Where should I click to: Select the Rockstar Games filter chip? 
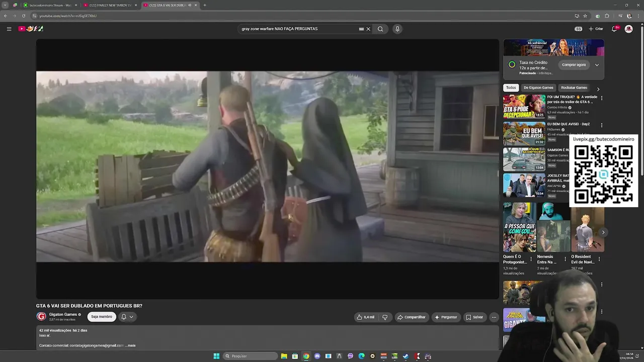point(574,87)
